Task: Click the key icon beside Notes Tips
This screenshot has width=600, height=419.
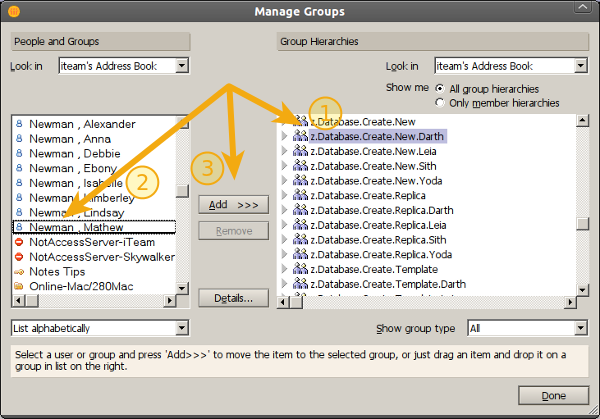Action: click(19, 272)
